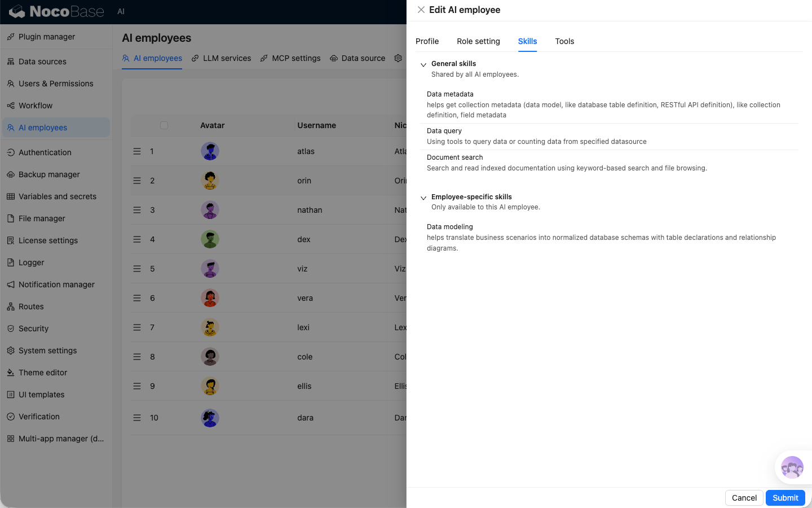Open the Role setting tab

[x=478, y=41]
